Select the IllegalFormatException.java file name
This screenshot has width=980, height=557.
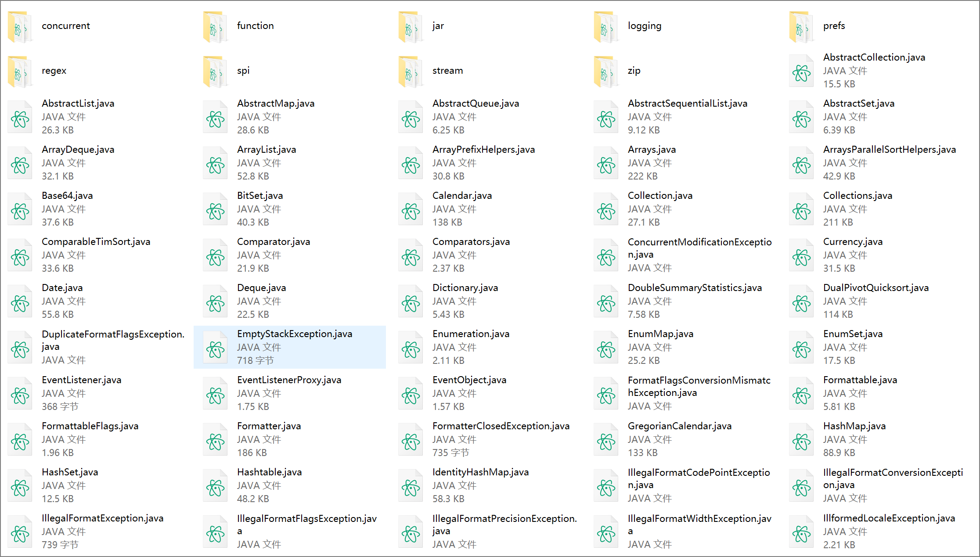102,518
